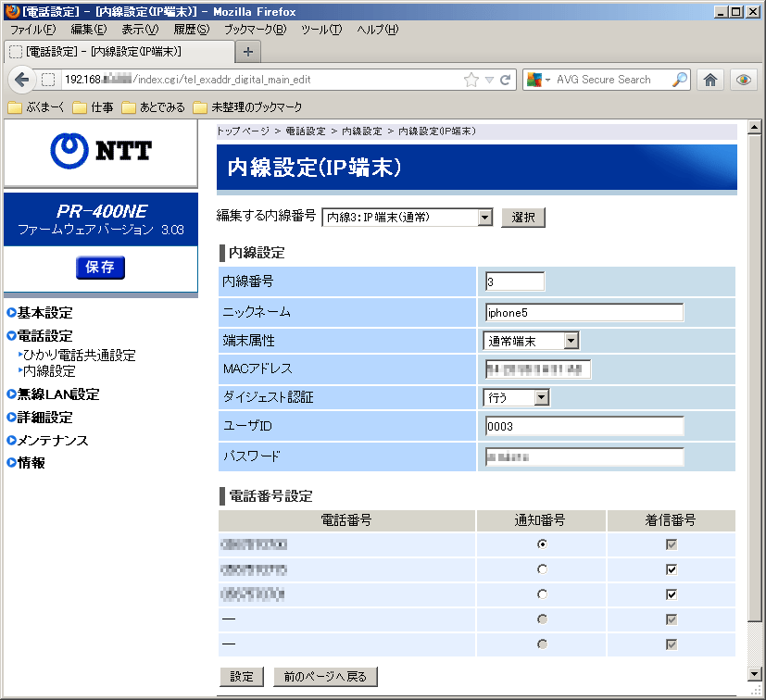Click 内線設定 breadcrumb link
The image size is (766, 700).
point(362,131)
